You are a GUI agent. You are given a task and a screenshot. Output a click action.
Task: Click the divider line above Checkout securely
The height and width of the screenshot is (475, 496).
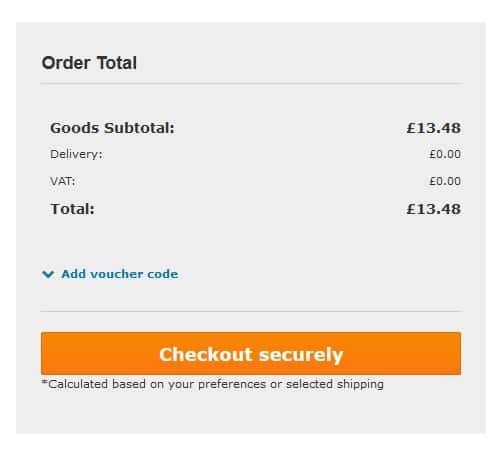[251, 311]
